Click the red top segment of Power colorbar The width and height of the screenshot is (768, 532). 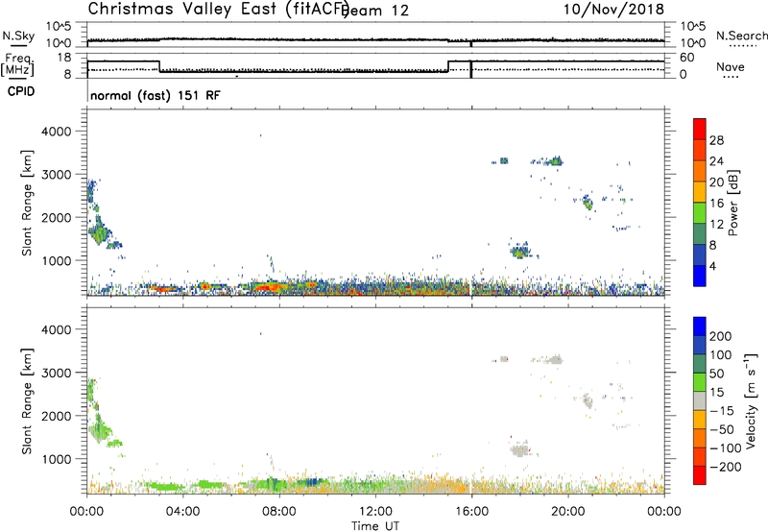point(700,129)
